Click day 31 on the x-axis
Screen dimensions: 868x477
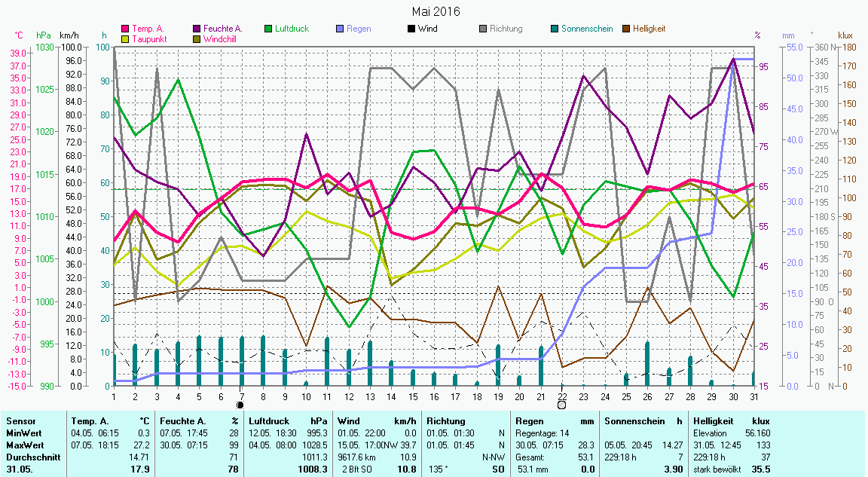pos(754,396)
